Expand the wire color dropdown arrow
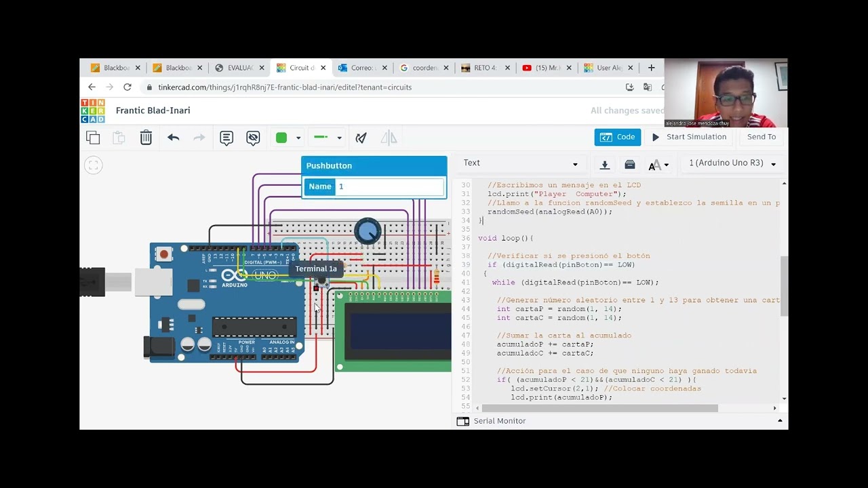The width and height of the screenshot is (868, 488). click(298, 138)
